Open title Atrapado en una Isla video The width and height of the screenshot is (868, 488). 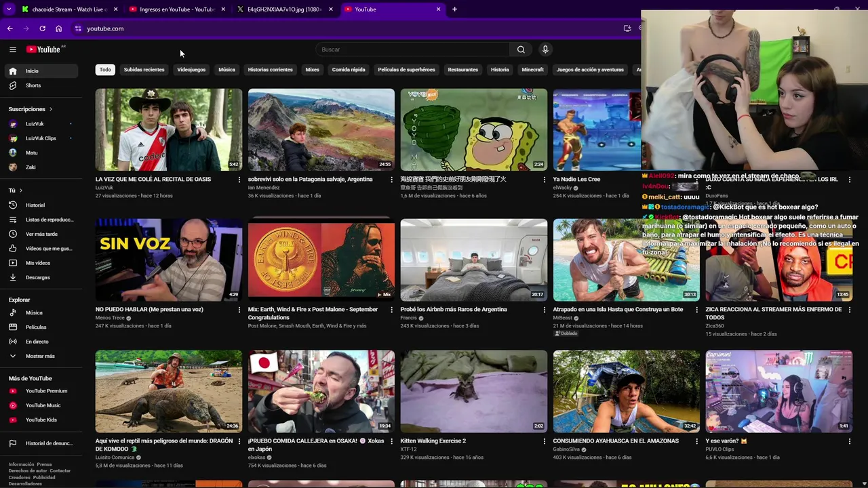pos(618,310)
